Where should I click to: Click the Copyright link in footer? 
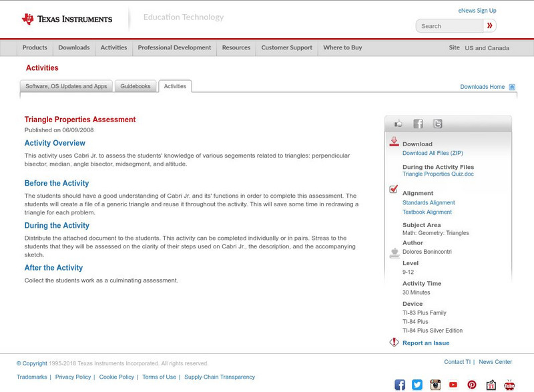coord(31,363)
